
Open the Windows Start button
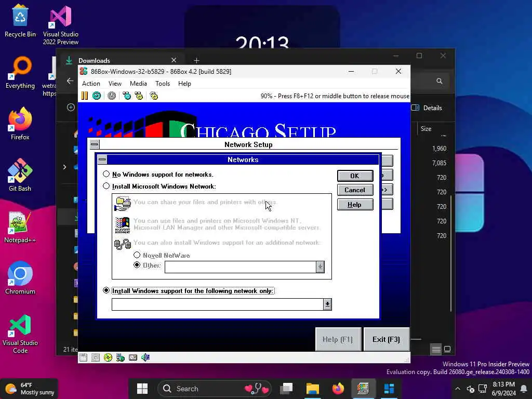click(142, 389)
